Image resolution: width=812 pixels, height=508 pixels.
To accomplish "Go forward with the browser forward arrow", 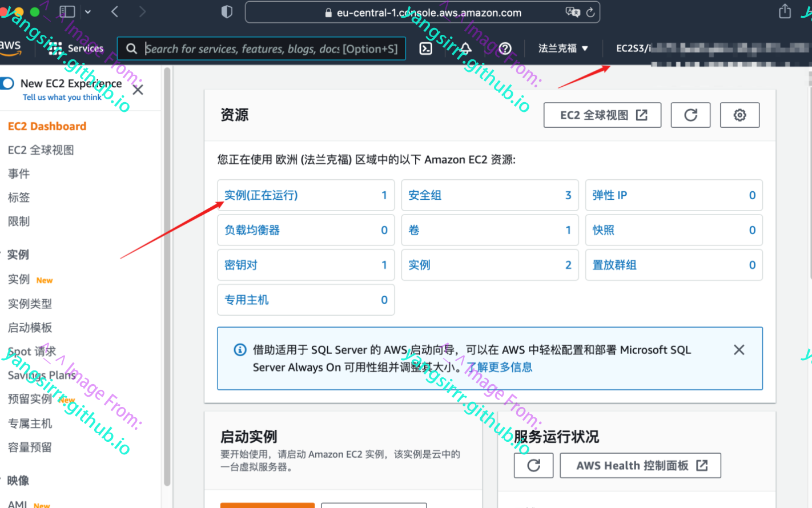I will pos(142,11).
